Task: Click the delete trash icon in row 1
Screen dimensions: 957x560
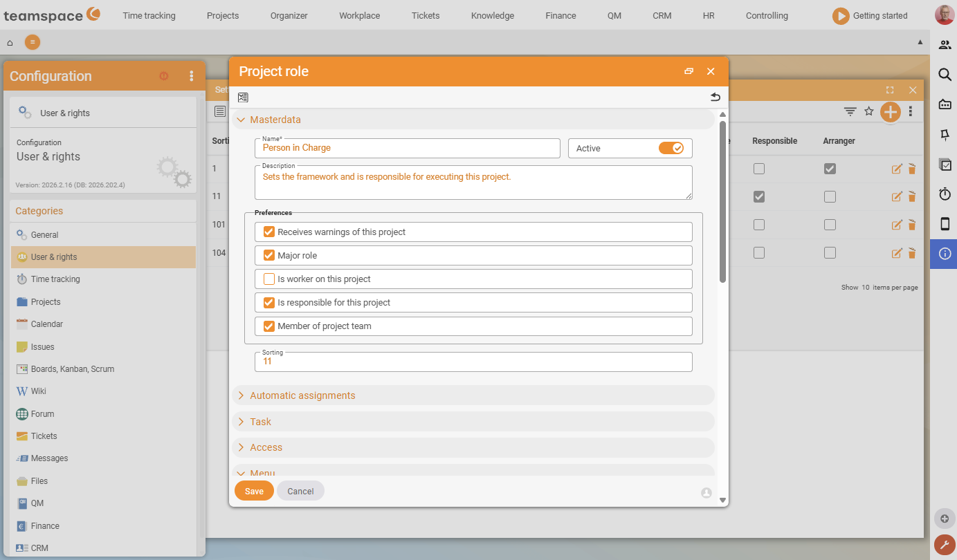Action: (912, 169)
